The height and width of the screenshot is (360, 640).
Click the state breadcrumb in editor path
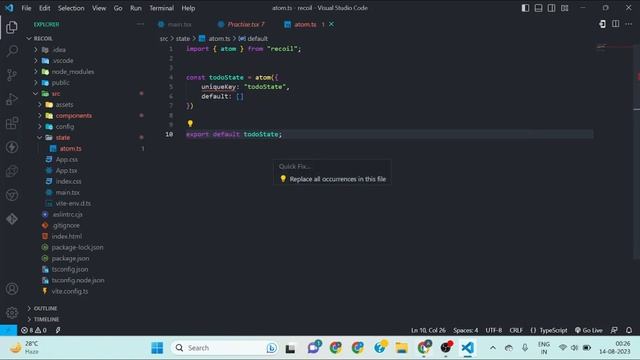(x=183, y=38)
